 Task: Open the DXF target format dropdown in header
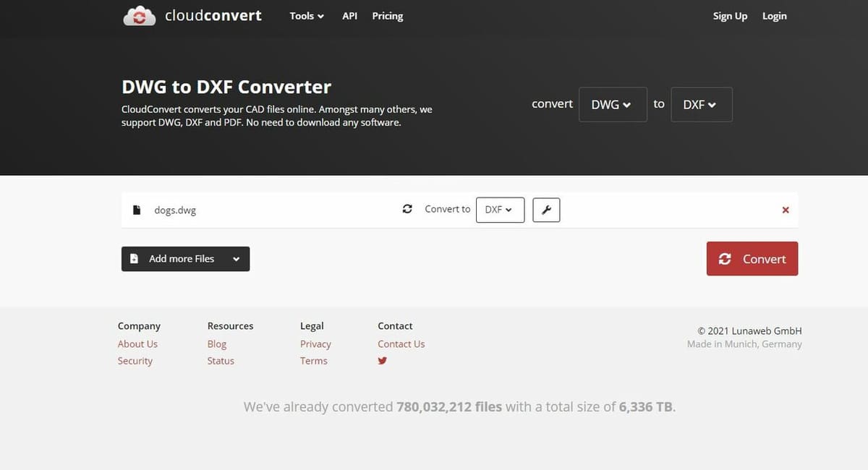702,104
